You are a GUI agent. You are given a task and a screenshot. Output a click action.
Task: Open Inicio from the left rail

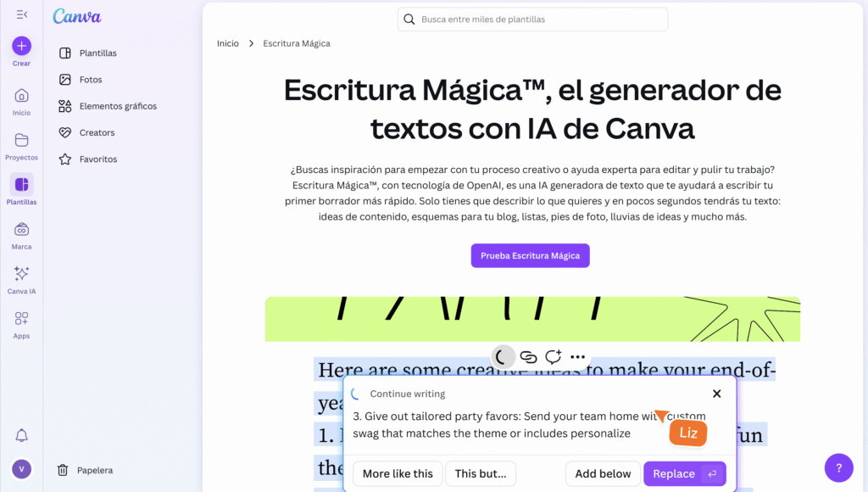(21, 96)
